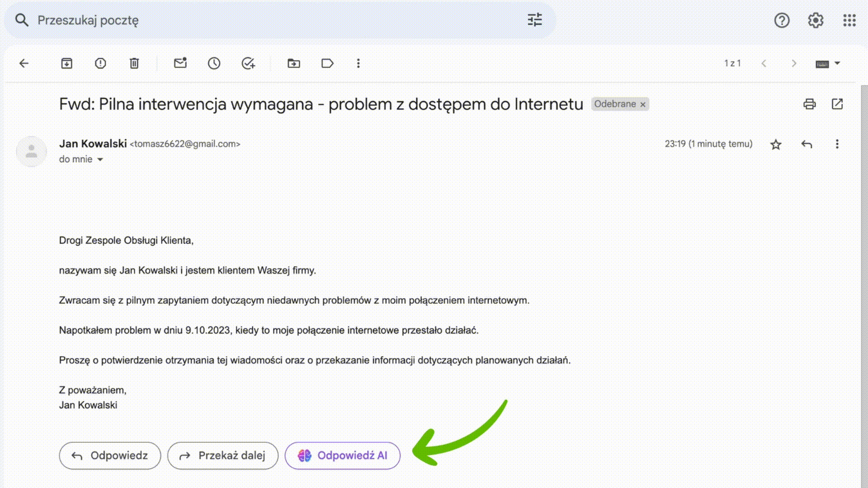This screenshot has height=488, width=868.
Task: Mark the message as unread
Action: [x=180, y=63]
